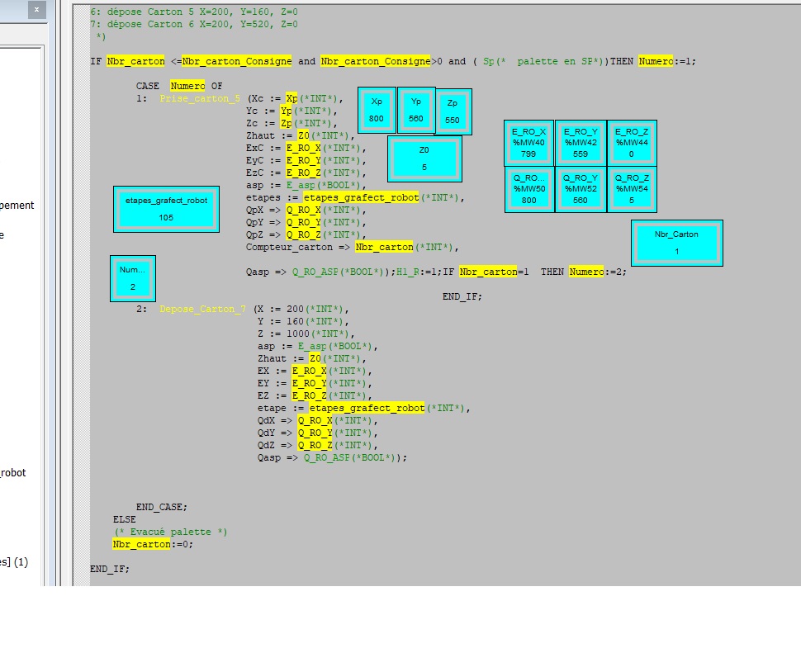
Task: Select the Num... inspect box showing 2
Action: [x=132, y=278]
